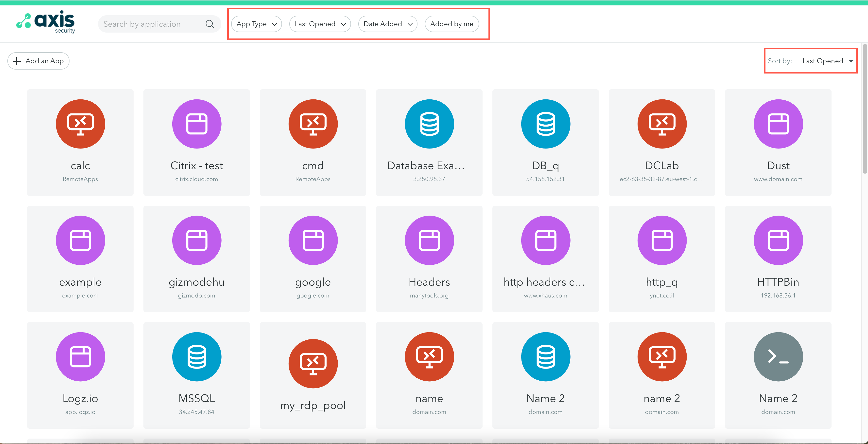The height and width of the screenshot is (444, 868).
Task: Click the 54.155.152.31 address text
Action: click(x=545, y=179)
